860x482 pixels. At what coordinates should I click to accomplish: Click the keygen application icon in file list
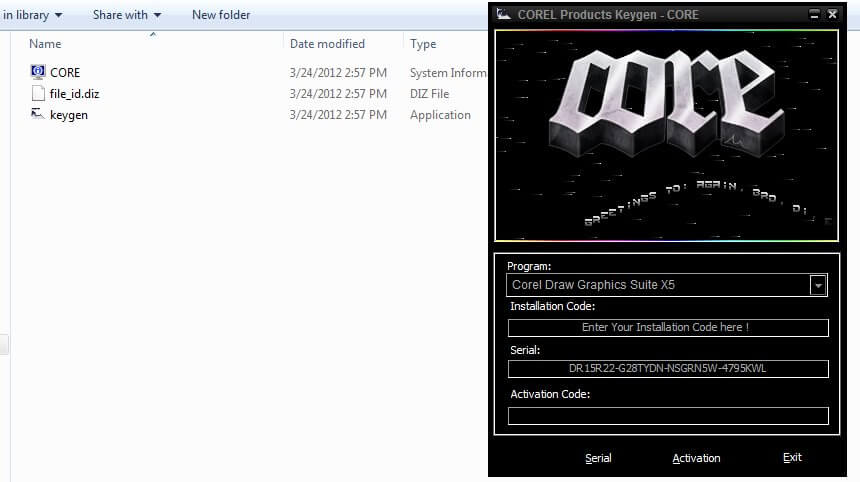point(38,115)
